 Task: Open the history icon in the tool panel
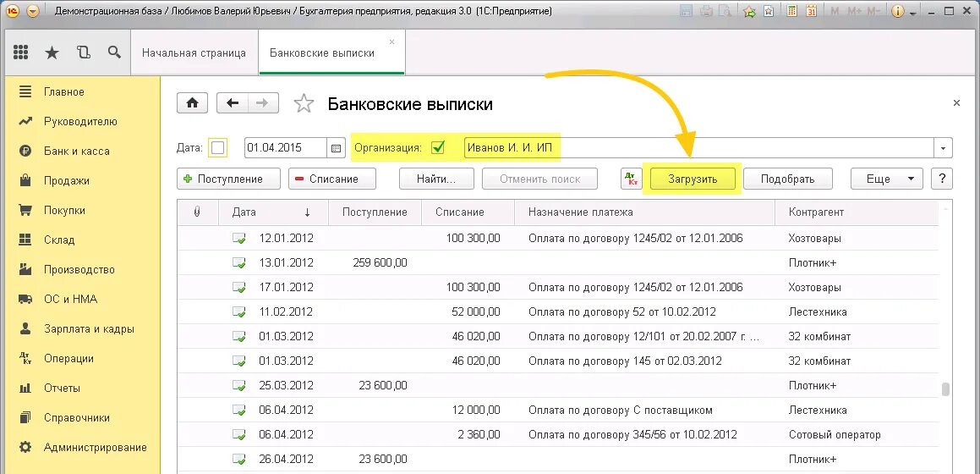click(x=83, y=52)
